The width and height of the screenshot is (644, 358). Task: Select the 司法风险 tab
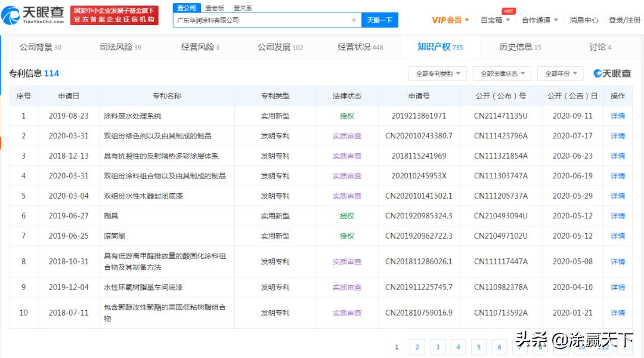coord(117,46)
